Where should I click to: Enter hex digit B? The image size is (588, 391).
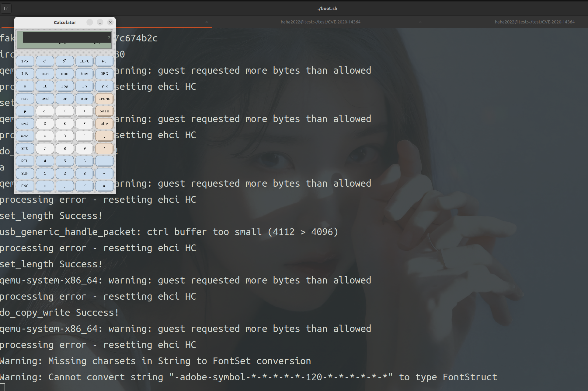click(64, 136)
